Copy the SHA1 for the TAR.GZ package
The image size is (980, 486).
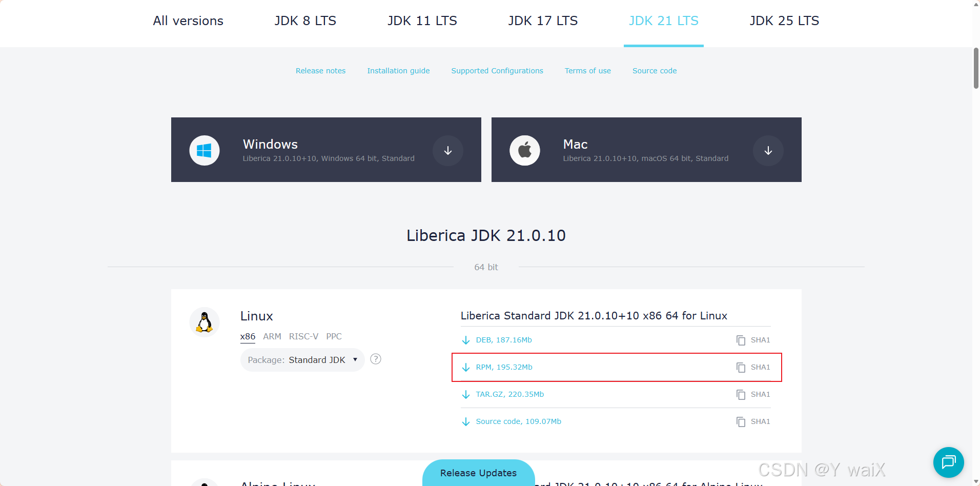[x=741, y=395]
